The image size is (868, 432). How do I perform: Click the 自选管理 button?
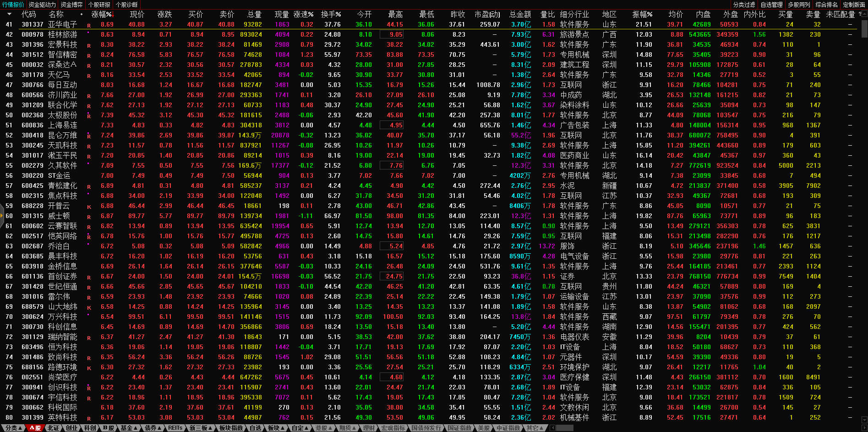pyautogui.click(x=771, y=5)
